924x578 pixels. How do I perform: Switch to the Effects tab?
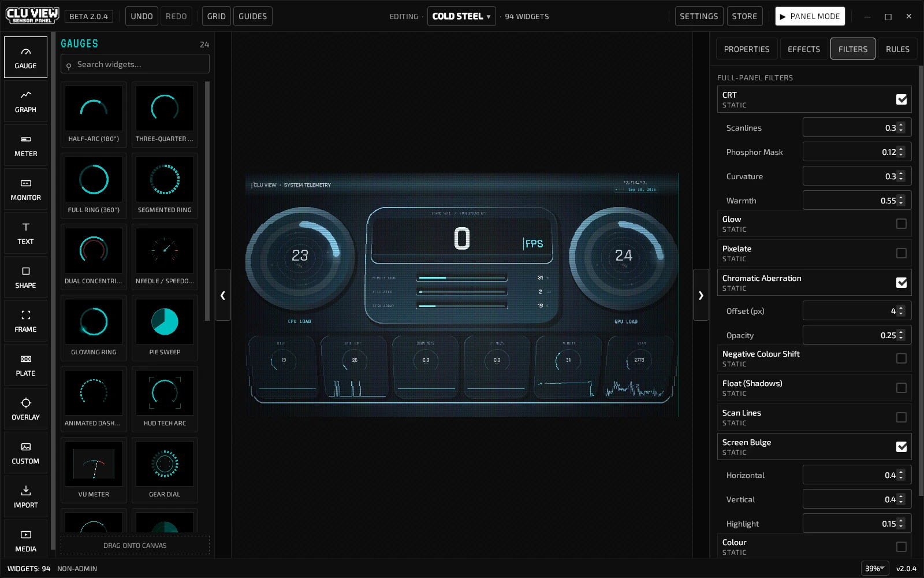click(x=804, y=49)
